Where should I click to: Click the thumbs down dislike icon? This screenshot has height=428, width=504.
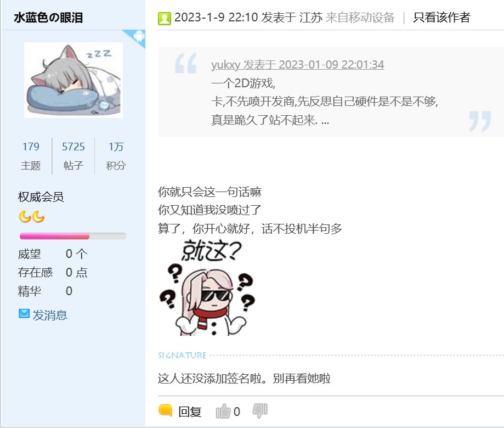click(260, 410)
